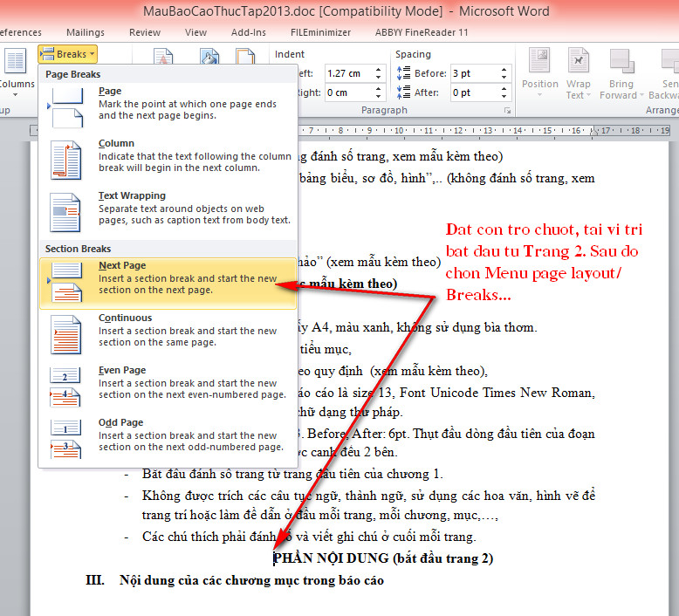Switch to the View tab
Image resolution: width=679 pixels, height=616 pixels.
[195, 32]
